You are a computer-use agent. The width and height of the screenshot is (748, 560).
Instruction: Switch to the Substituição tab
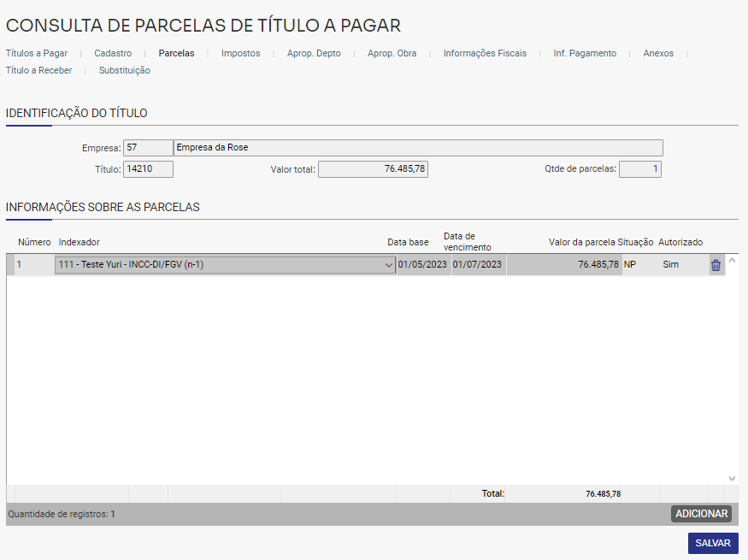(125, 71)
